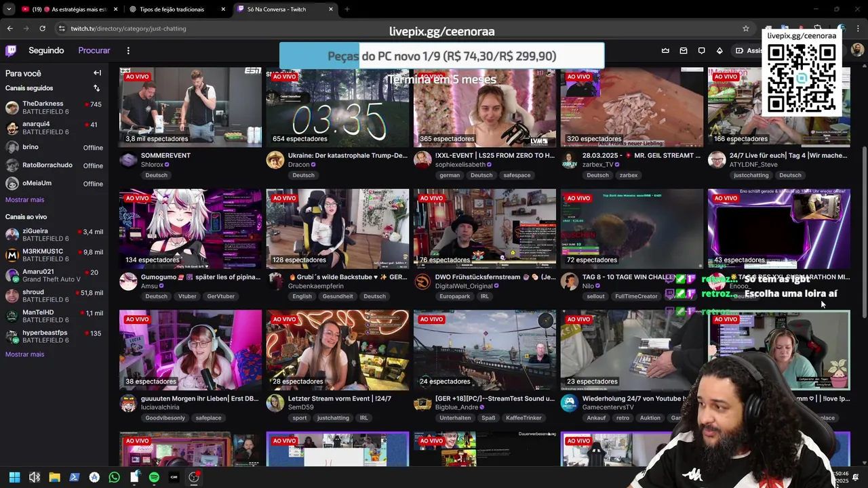The image size is (868, 488).
Task: Open shroud live channel in sidebar
Action: [54, 296]
